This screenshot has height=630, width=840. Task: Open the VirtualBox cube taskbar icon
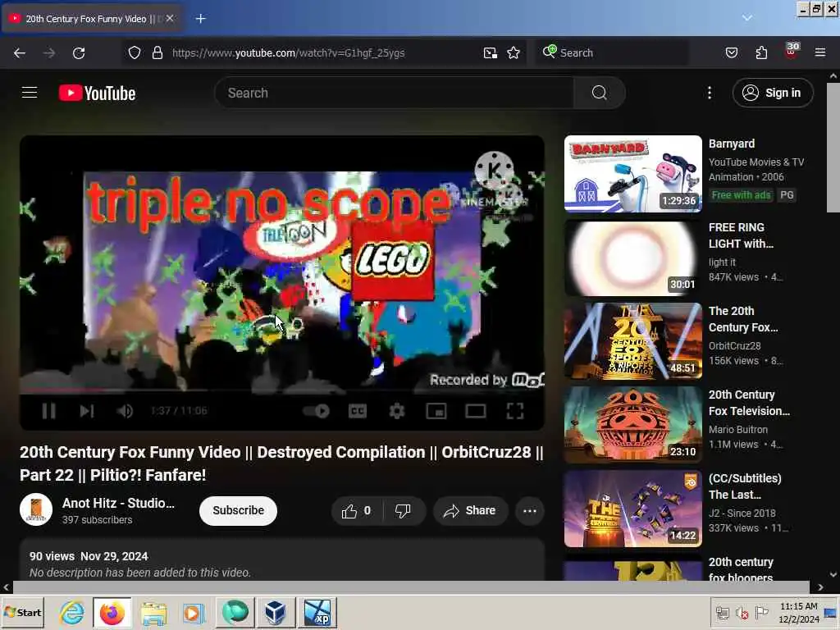(275, 612)
